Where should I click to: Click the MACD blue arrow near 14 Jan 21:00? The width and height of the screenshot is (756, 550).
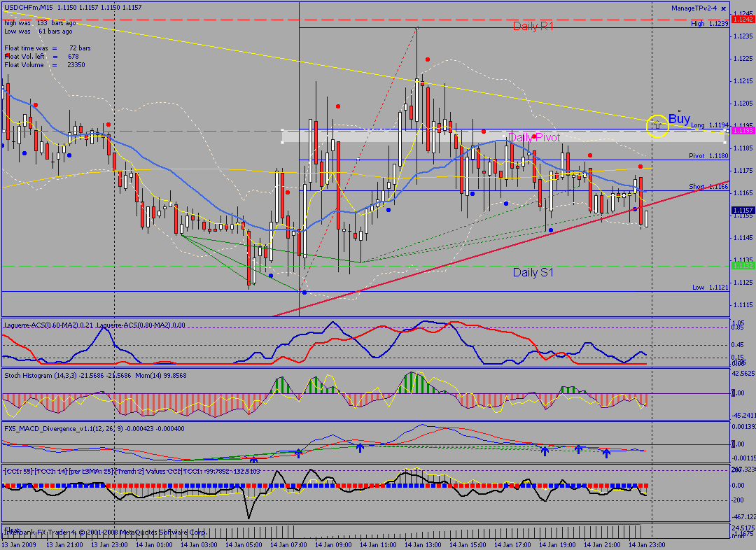606,453
